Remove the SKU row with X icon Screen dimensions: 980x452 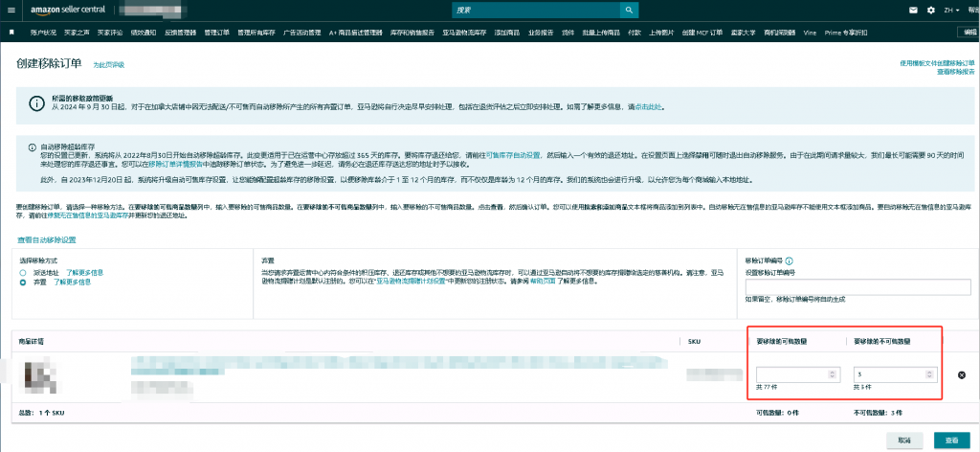tap(961, 375)
